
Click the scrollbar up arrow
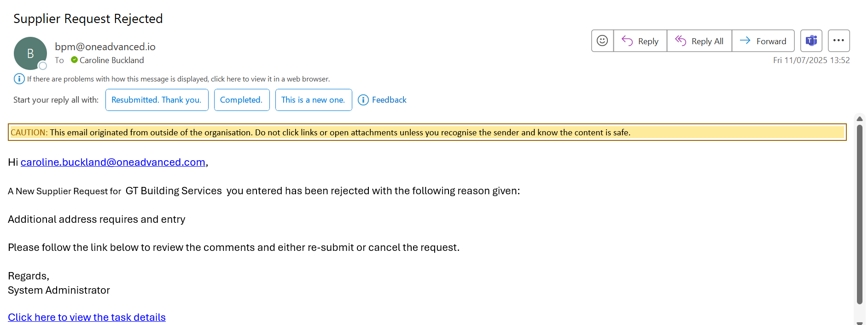(x=859, y=119)
